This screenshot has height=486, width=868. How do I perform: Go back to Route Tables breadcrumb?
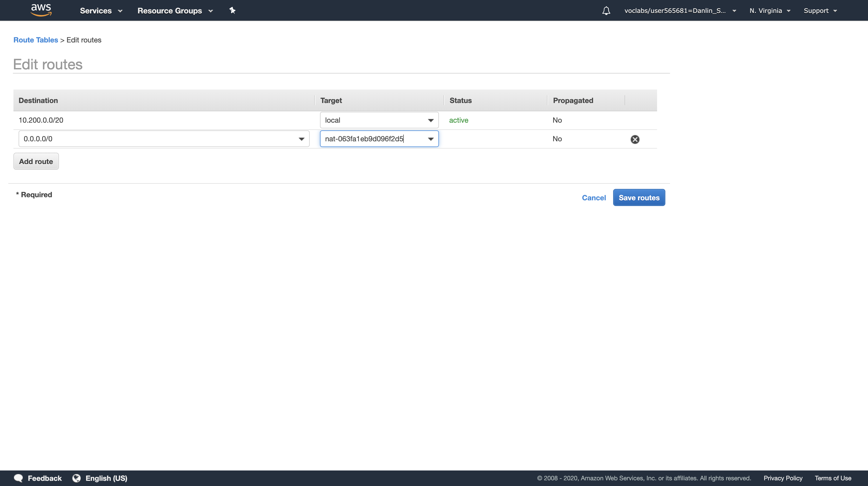click(36, 40)
